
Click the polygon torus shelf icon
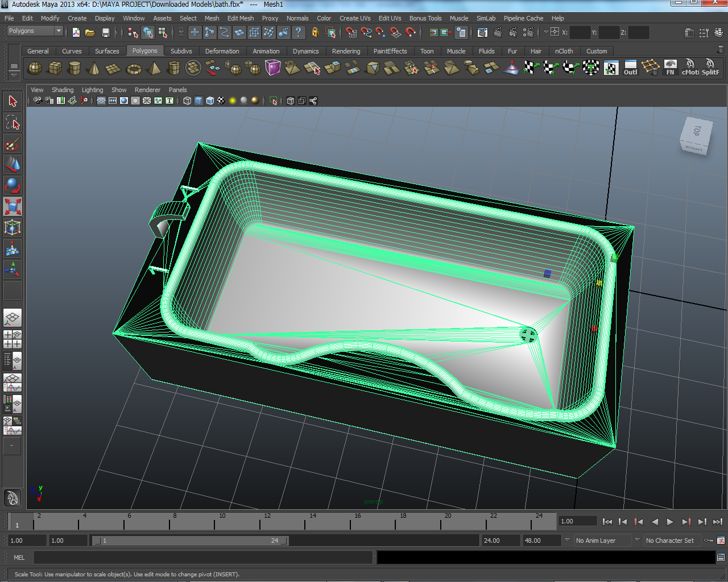coord(134,69)
